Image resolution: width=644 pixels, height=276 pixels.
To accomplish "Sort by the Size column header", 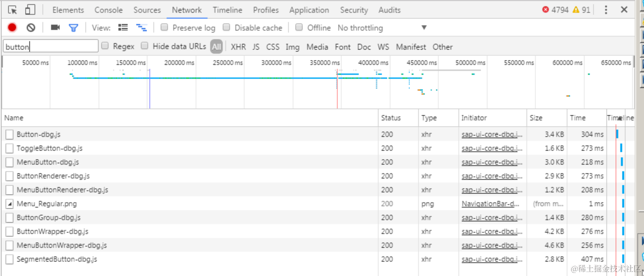I will point(547,118).
